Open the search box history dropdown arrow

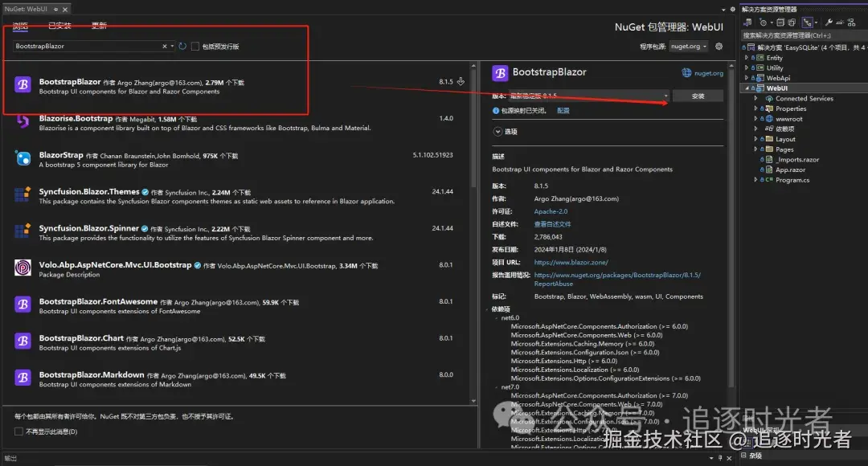(x=172, y=46)
